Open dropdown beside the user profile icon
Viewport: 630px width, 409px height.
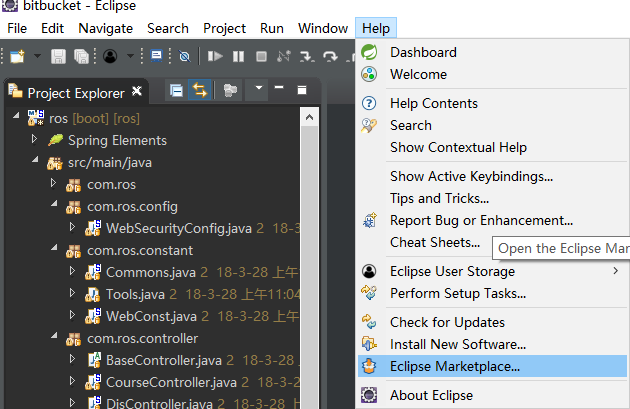(130, 56)
